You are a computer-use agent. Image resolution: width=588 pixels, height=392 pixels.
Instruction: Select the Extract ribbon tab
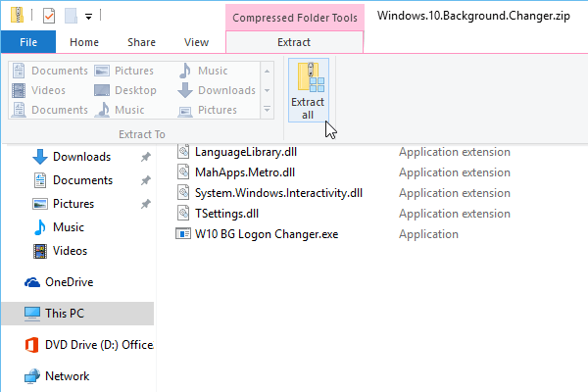(294, 42)
